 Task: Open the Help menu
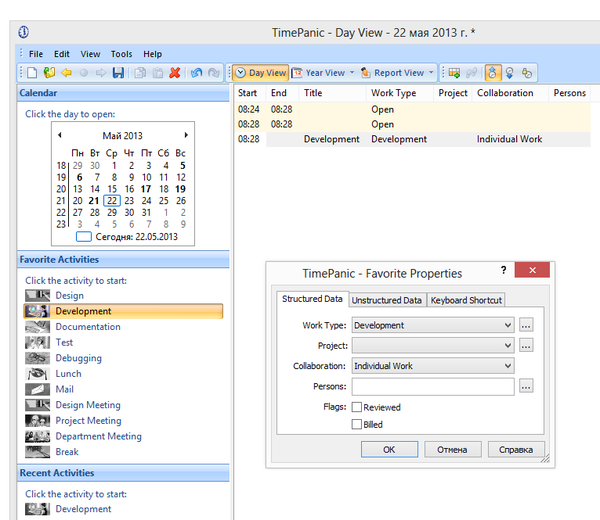pos(152,54)
